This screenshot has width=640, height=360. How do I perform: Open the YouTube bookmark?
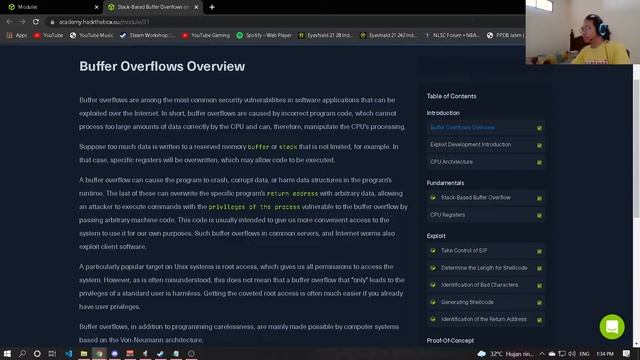click(x=48, y=36)
